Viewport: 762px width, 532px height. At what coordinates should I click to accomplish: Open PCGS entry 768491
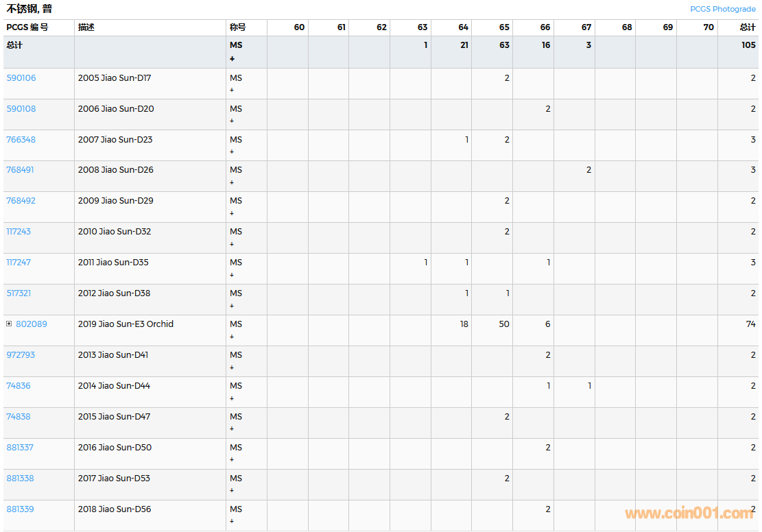click(20, 170)
